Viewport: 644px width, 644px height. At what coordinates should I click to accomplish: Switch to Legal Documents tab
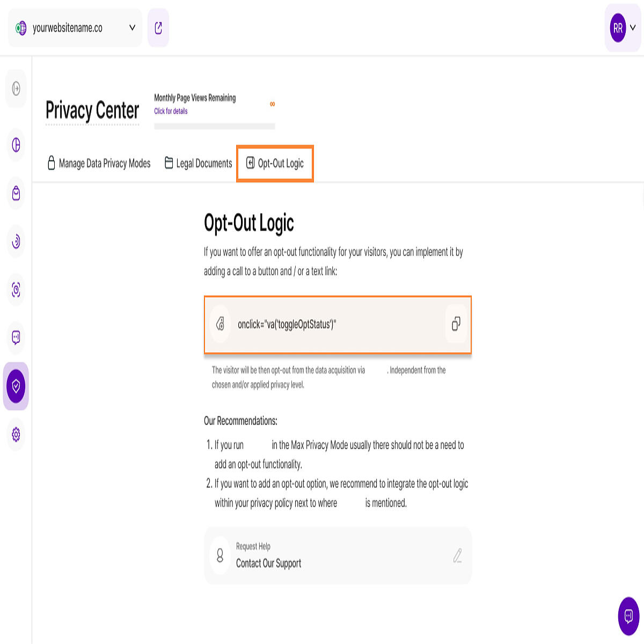pyautogui.click(x=199, y=163)
